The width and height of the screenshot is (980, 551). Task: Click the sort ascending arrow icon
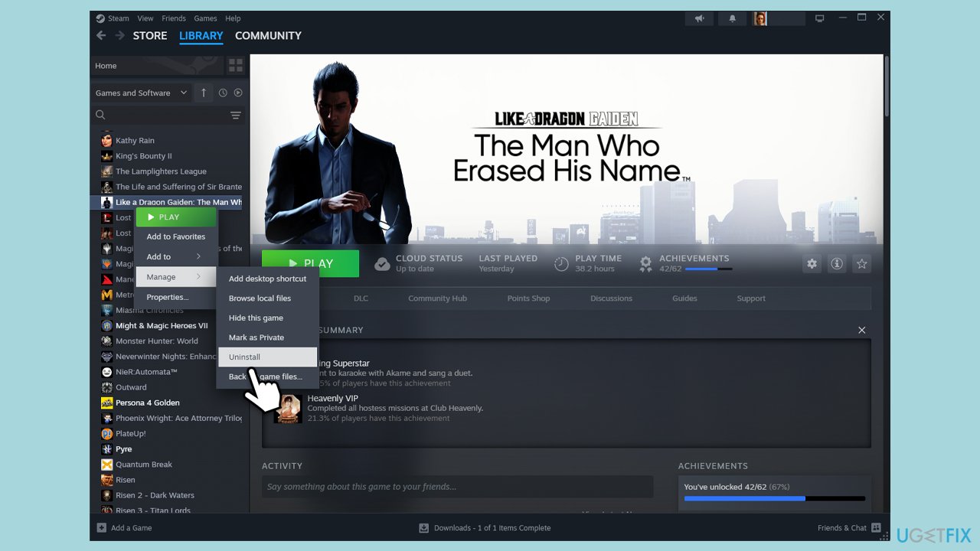[203, 93]
